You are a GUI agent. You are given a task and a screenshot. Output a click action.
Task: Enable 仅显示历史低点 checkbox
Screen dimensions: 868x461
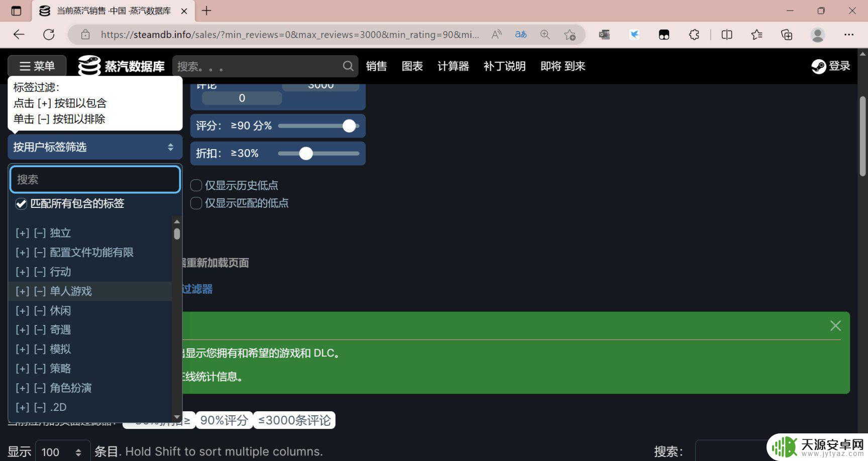pyautogui.click(x=196, y=185)
